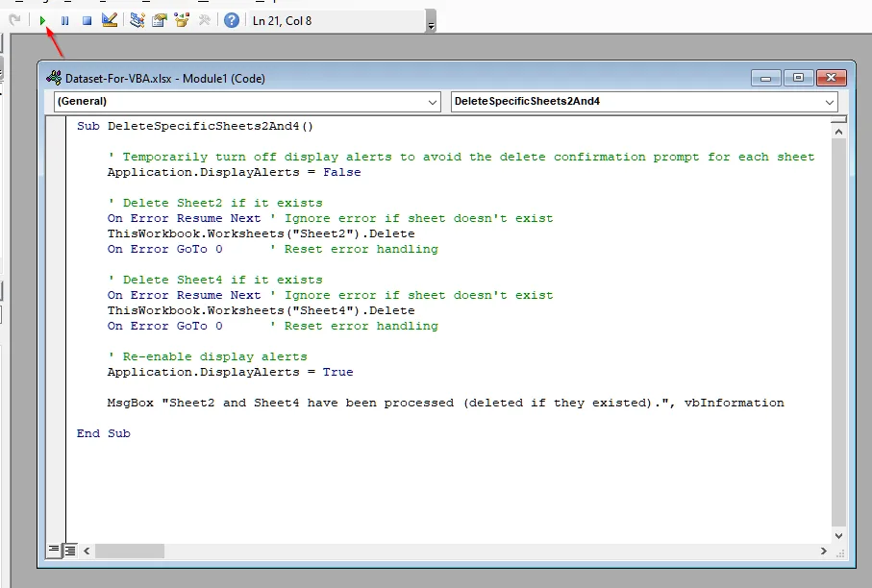Open Visual Basic Help icon

(232, 20)
